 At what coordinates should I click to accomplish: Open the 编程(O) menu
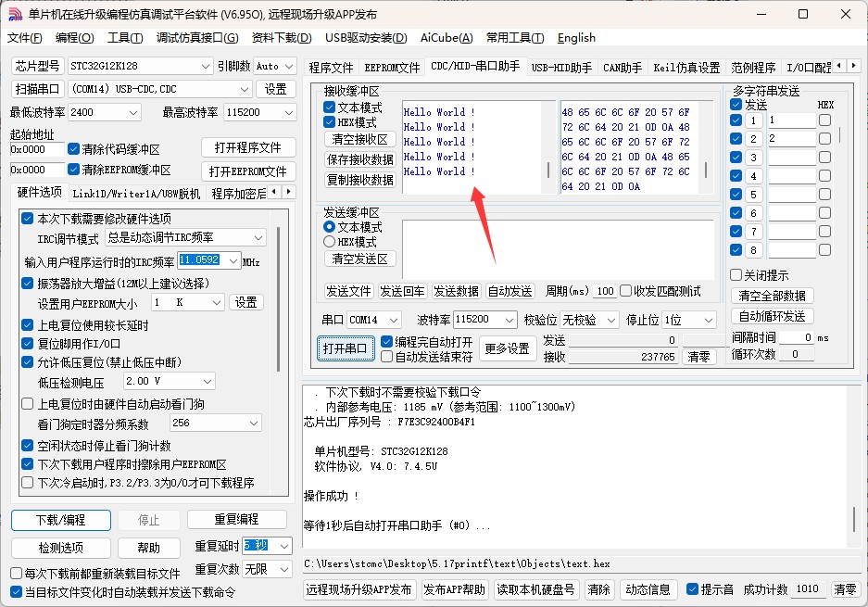tap(75, 38)
